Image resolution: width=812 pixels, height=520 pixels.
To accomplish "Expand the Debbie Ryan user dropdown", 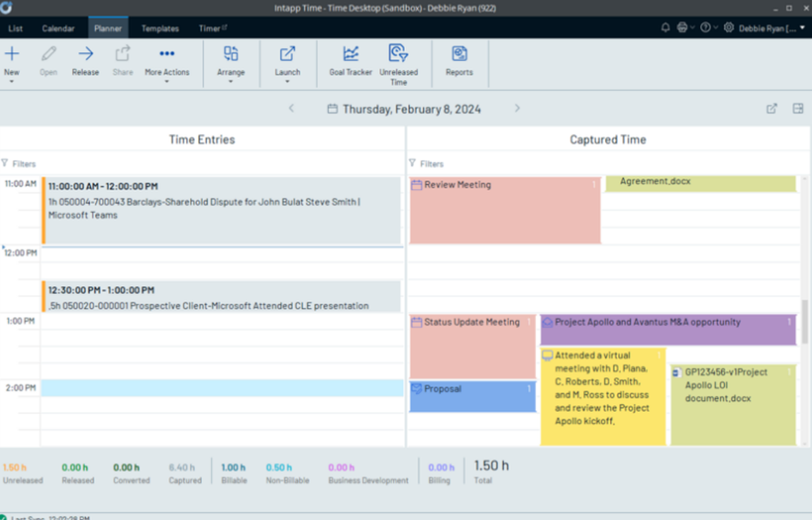I will pyautogui.click(x=802, y=28).
